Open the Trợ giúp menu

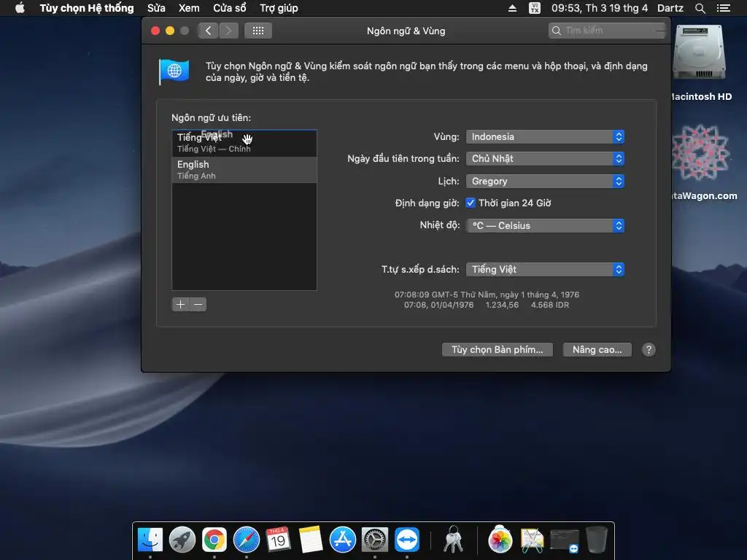279,8
